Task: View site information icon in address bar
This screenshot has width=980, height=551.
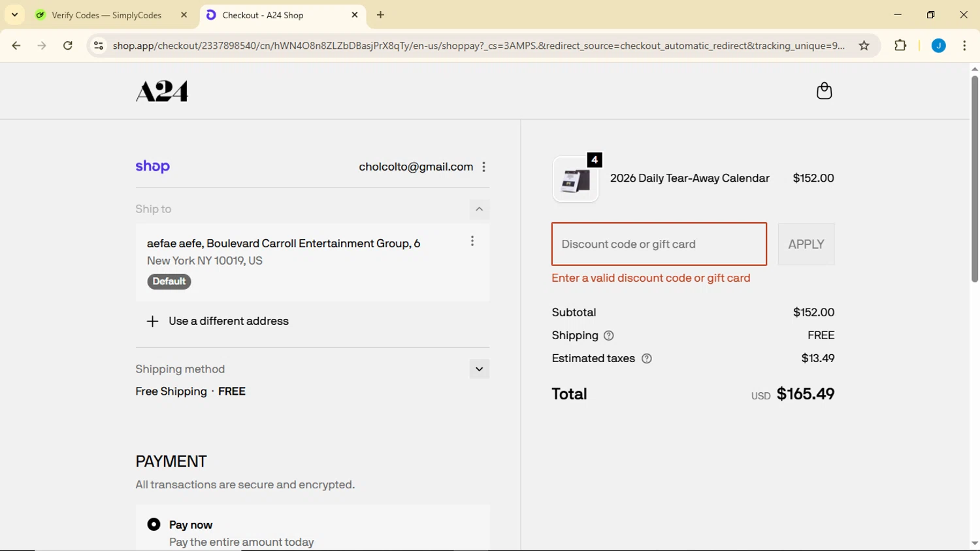Action: (x=99, y=46)
